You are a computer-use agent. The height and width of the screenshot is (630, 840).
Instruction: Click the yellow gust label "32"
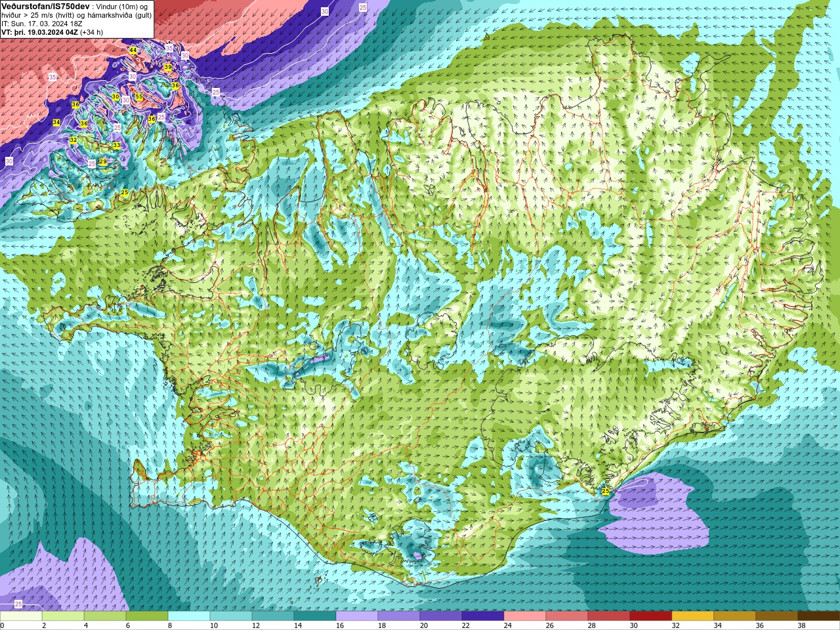[x=73, y=140]
